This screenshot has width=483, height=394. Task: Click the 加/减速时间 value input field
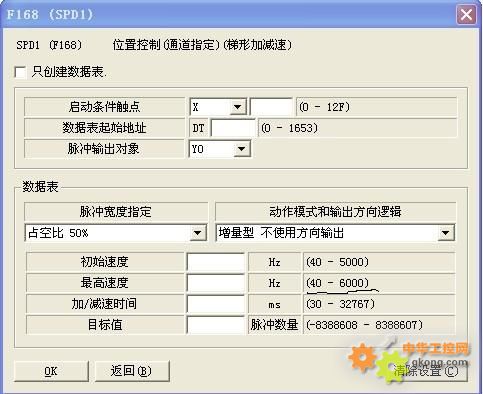(216, 304)
